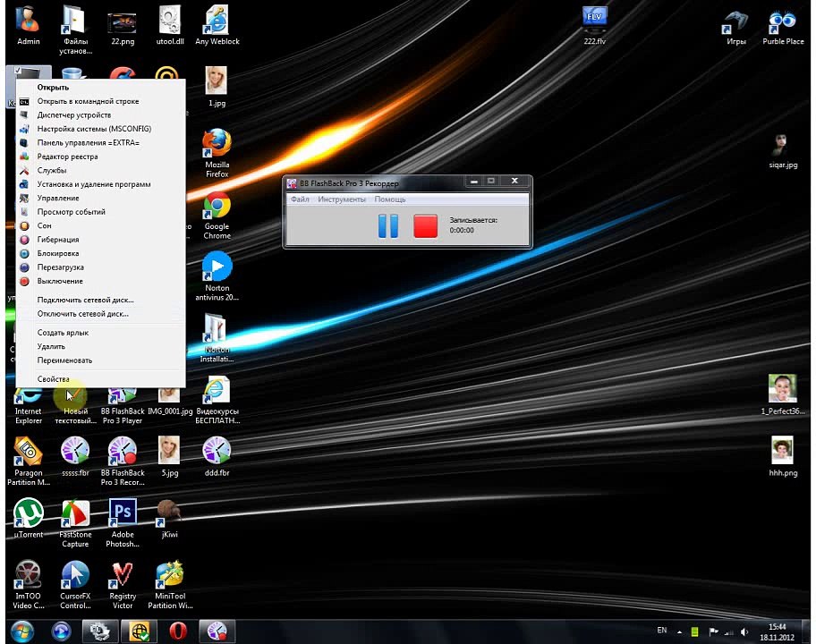The height and width of the screenshot is (644, 816).
Task: Select the ImTOO Video C... shortcut
Action: (28, 584)
